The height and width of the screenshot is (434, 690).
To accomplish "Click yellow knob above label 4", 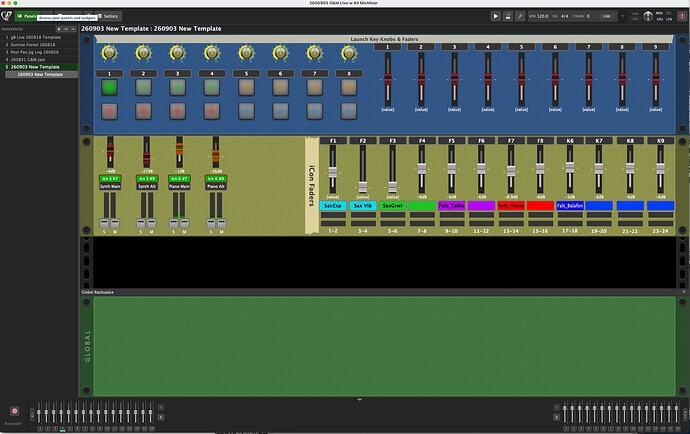I will coord(212,53).
